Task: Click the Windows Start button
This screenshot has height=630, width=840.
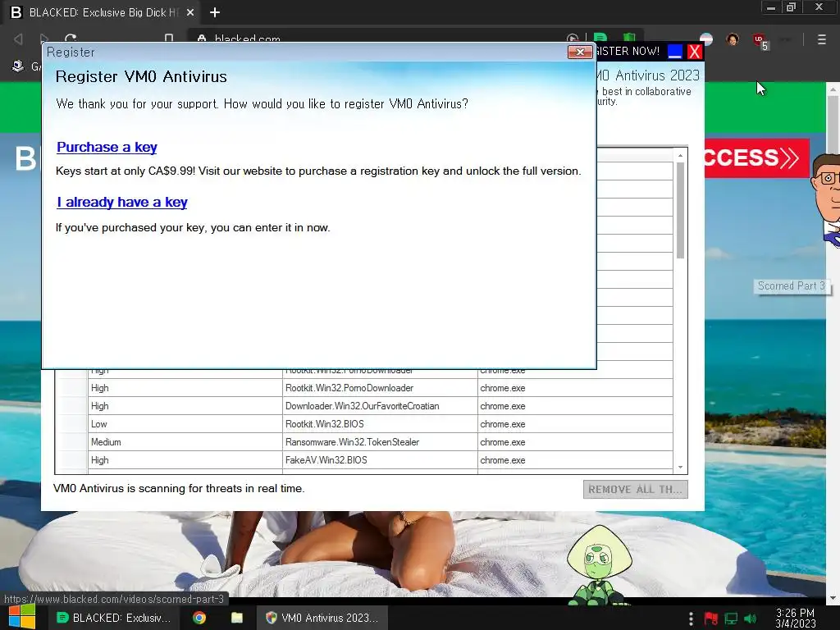Action: 22,618
